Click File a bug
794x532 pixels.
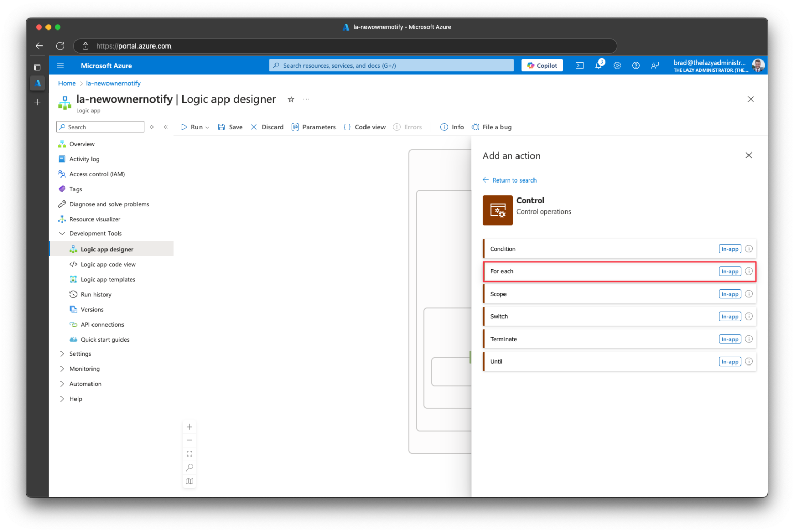pos(492,127)
